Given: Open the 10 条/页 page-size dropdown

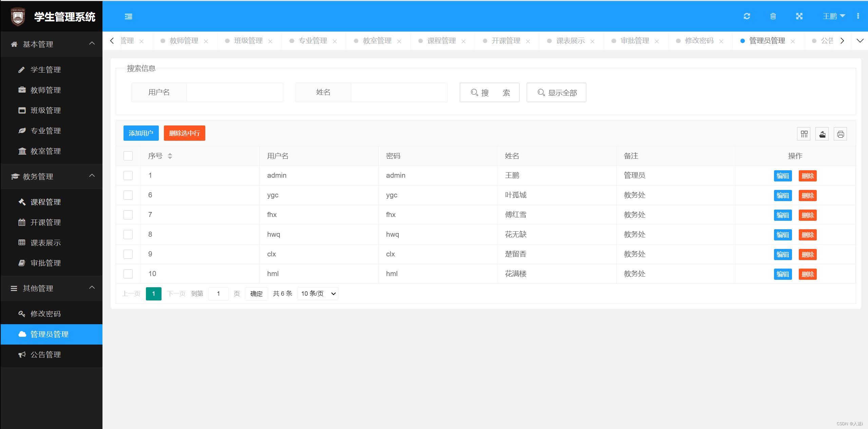Looking at the screenshot, I should (x=318, y=294).
